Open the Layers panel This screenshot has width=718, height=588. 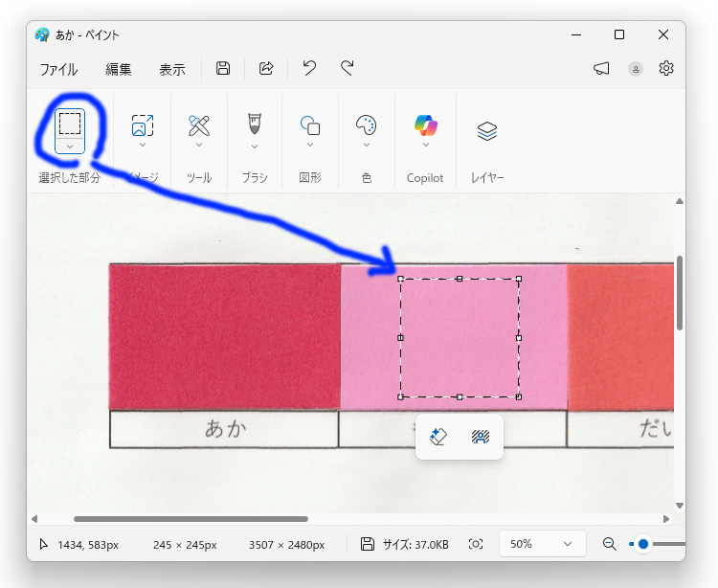pos(487,131)
